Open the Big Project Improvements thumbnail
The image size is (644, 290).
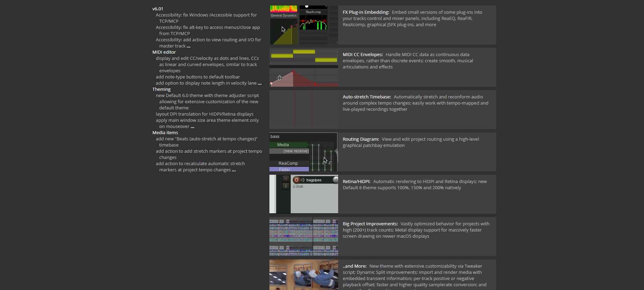point(304,236)
